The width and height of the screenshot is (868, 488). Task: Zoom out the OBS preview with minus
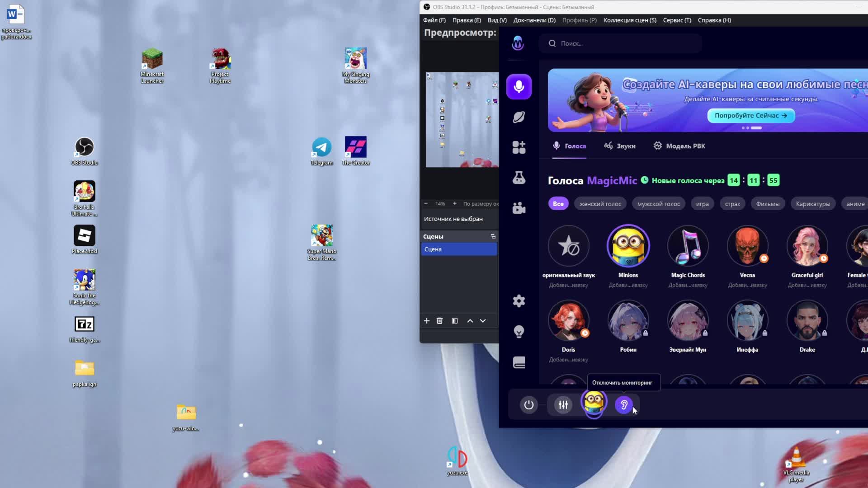pos(426,204)
